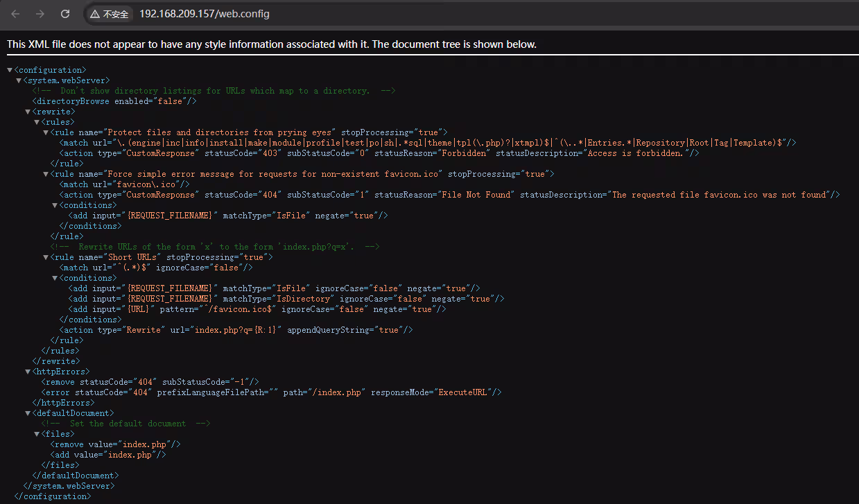Go back to the previous page
859x504 pixels.
[15, 14]
